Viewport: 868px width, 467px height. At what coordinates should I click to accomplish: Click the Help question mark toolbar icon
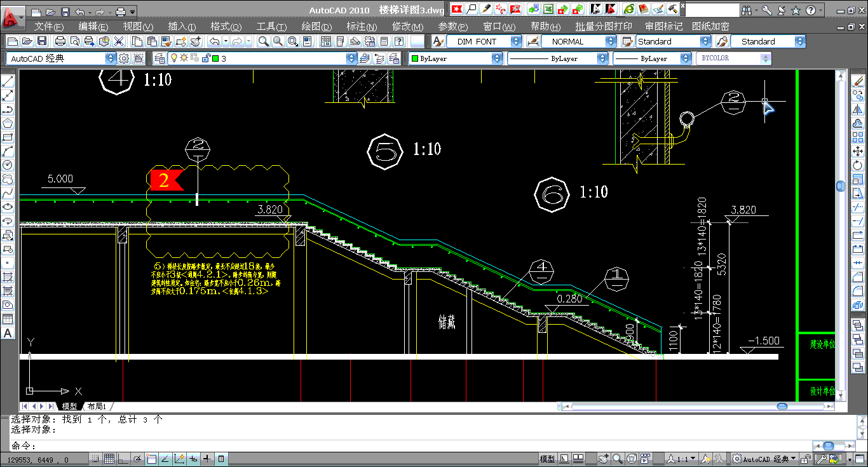tap(398, 41)
